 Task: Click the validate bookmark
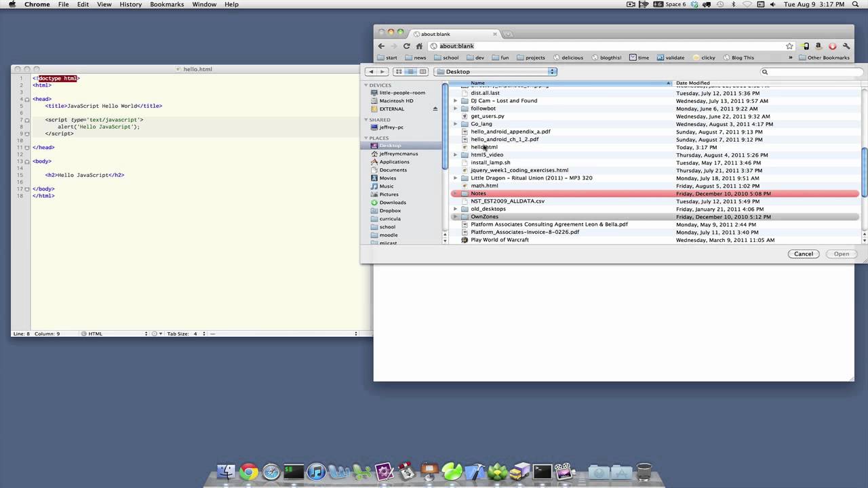point(670,58)
